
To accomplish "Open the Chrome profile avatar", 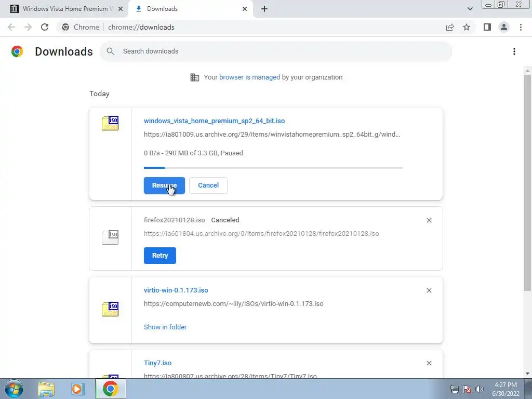I will pyautogui.click(x=504, y=27).
